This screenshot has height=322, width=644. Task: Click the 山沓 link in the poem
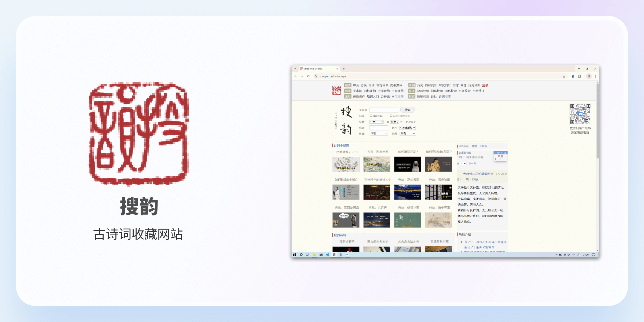click(482, 199)
